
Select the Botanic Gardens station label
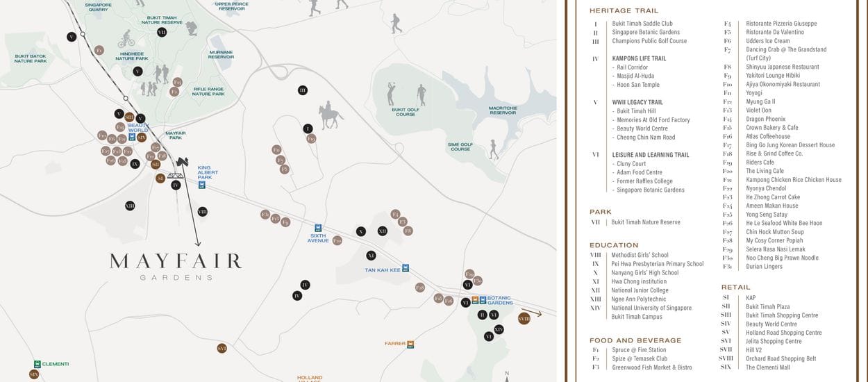500,301
